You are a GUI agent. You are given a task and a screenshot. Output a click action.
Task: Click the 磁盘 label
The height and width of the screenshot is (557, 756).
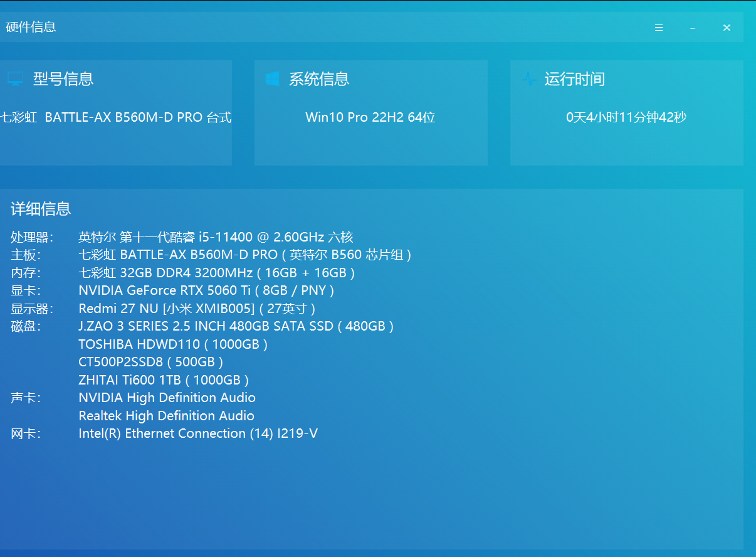[x=26, y=326]
